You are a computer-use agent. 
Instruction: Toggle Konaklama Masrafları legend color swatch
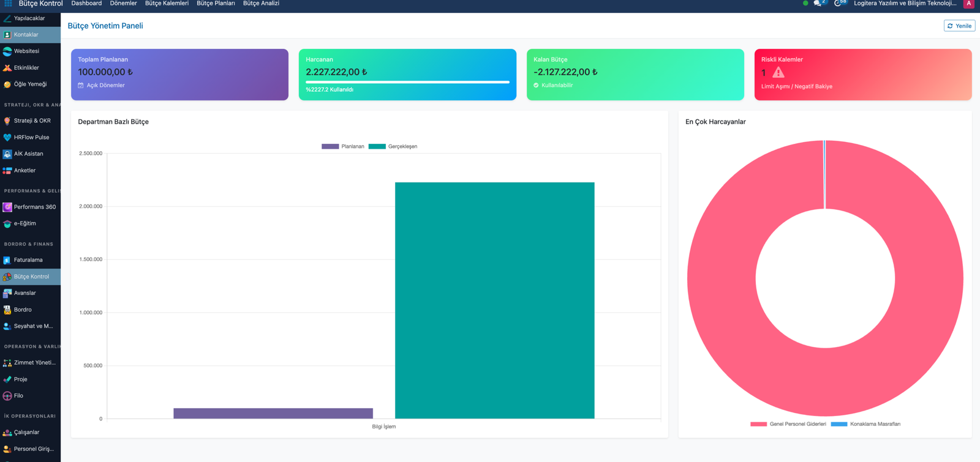[839, 424]
